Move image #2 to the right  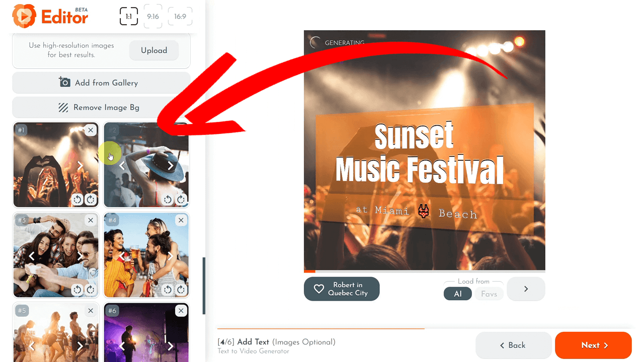click(x=171, y=165)
